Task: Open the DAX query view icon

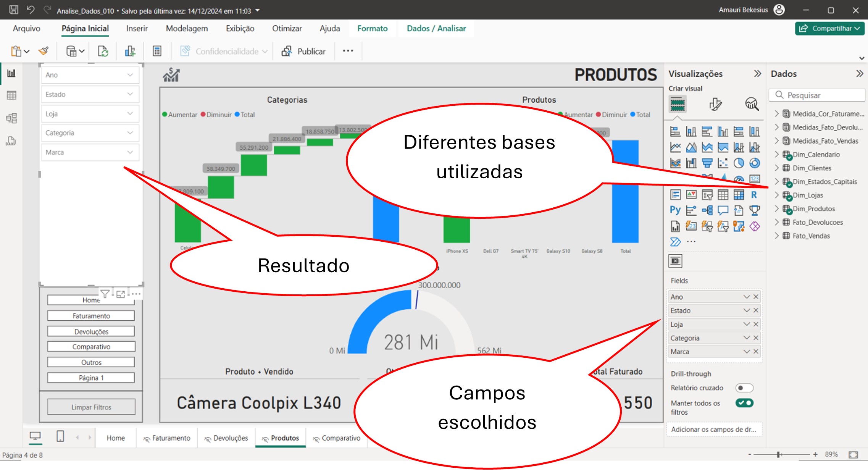Action: coord(11,141)
